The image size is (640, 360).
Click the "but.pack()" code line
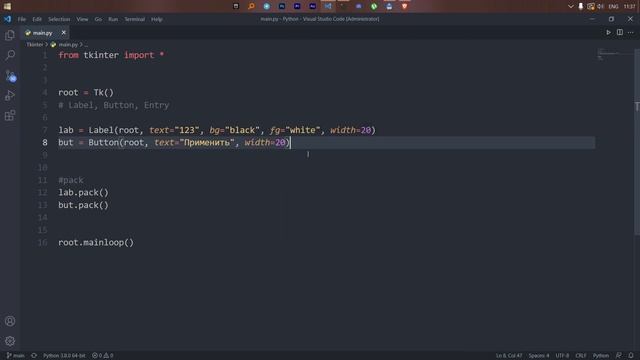83,205
